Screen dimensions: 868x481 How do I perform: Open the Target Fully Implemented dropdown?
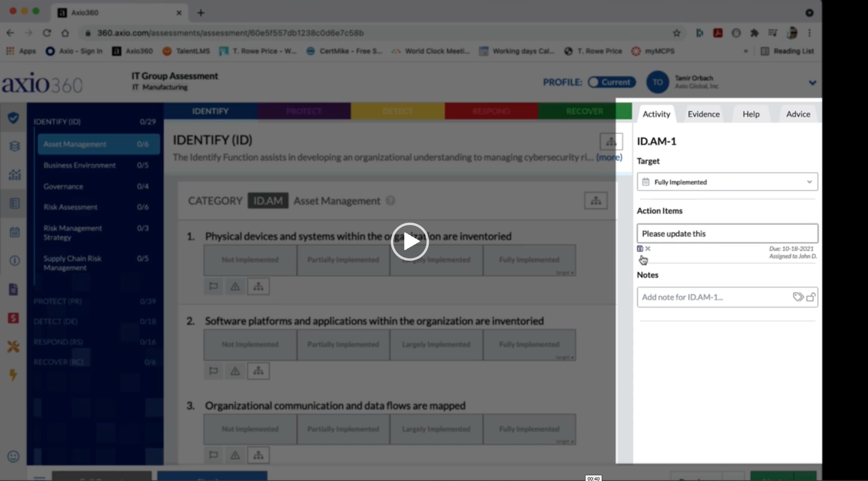727,182
